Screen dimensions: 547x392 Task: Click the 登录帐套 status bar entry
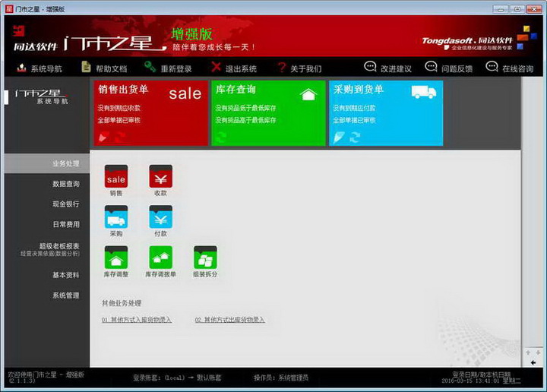click(177, 378)
